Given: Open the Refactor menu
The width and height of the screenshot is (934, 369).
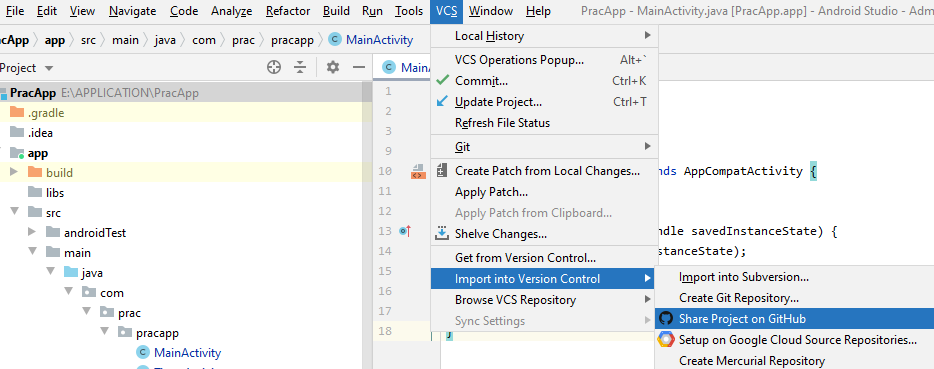Looking at the screenshot, I should coord(288,11).
